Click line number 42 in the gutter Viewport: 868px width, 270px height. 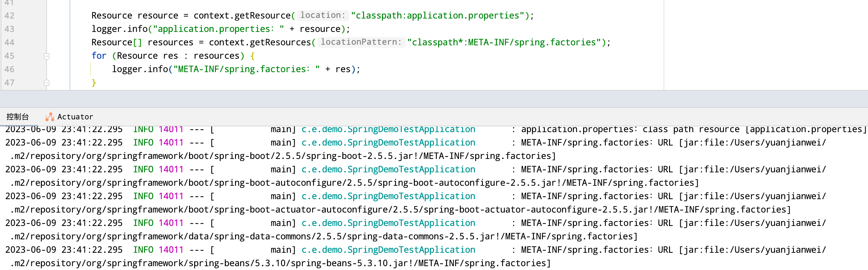pyautogui.click(x=10, y=16)
